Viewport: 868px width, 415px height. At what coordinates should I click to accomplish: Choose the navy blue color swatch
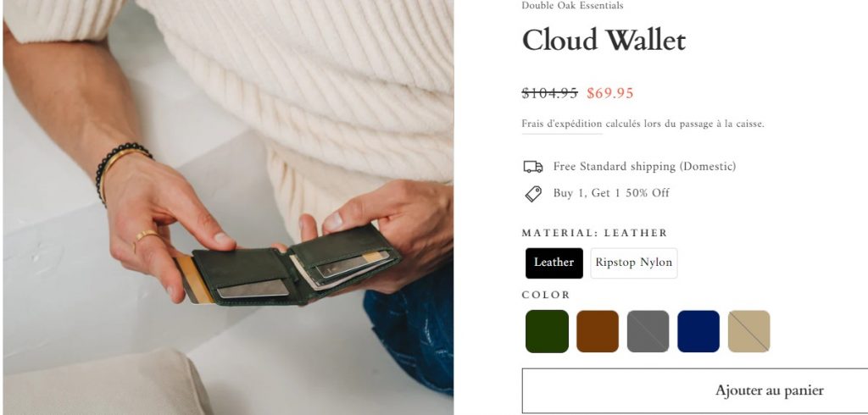698,331
